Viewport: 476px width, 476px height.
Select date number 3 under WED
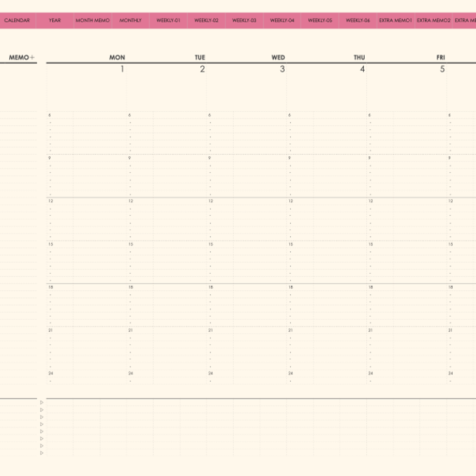pyautogui.click(x=282, y=69)
